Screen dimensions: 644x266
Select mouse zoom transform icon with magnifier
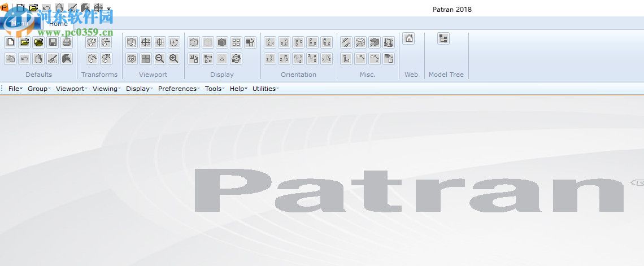(92, 59)
